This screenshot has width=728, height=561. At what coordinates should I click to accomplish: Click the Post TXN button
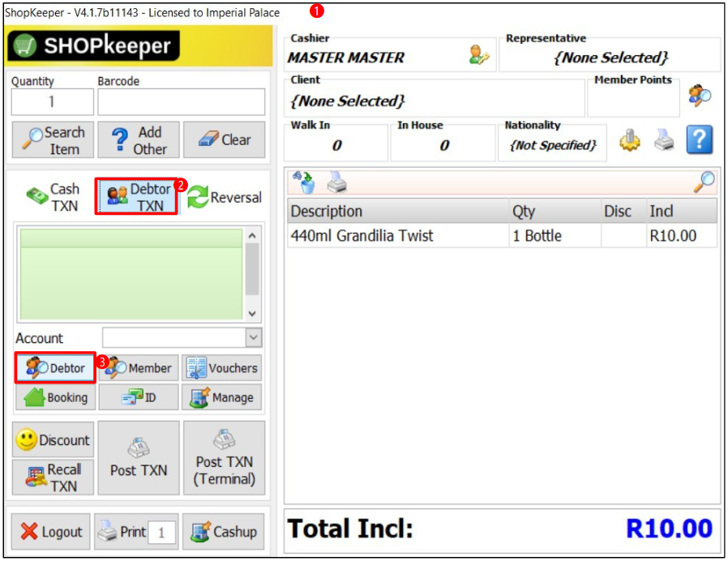139,458
